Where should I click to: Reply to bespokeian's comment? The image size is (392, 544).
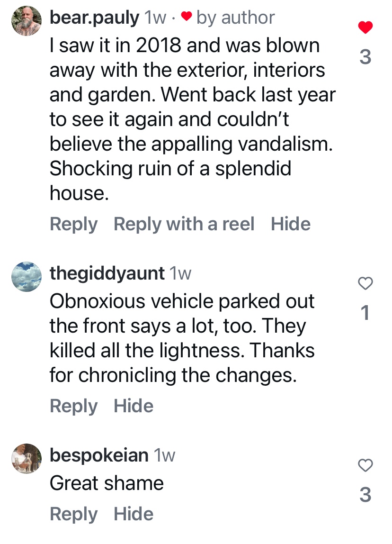coord(73,514)
